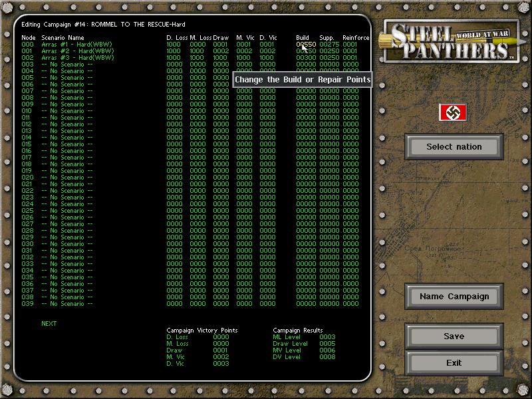This screenshot has width=532, height=399.
Task: Change campaign M. Vic victory points 0002
Action: tap(221, 357)
